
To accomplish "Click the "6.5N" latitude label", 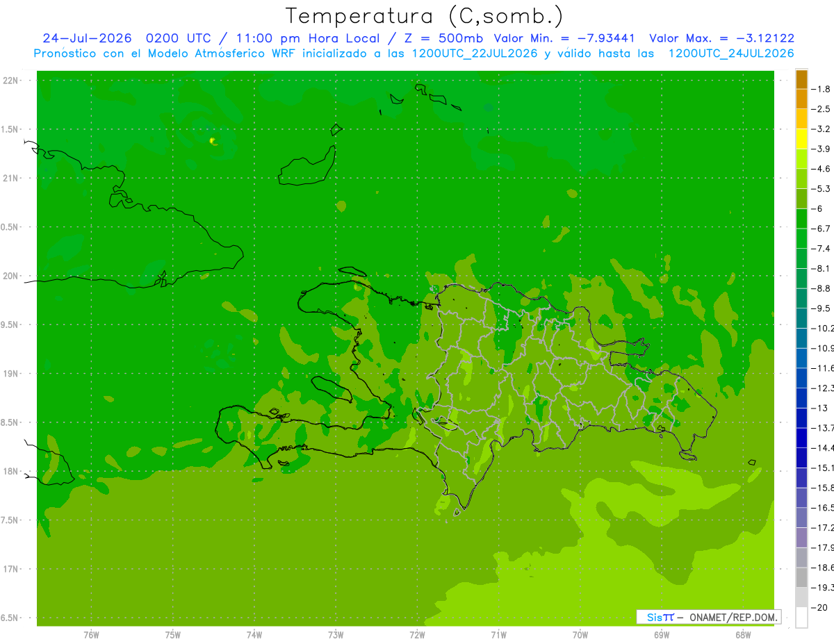I will click(x=10, y=618).
